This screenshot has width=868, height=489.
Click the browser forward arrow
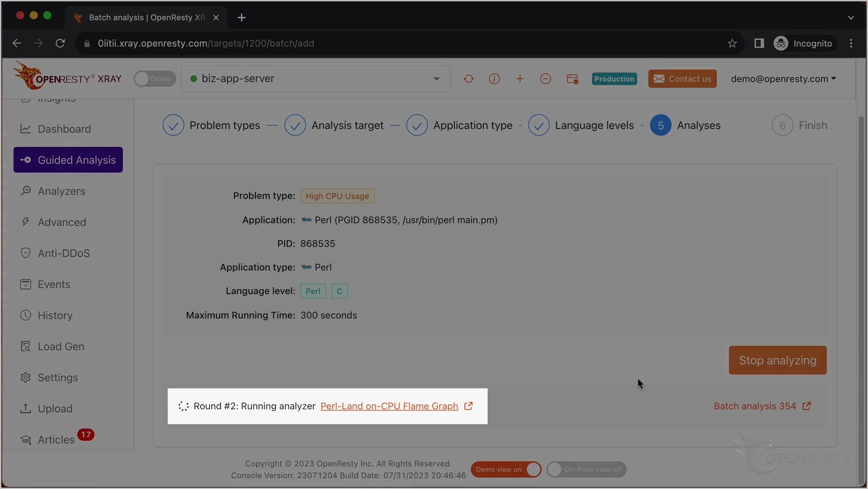(x=38, y=43)
